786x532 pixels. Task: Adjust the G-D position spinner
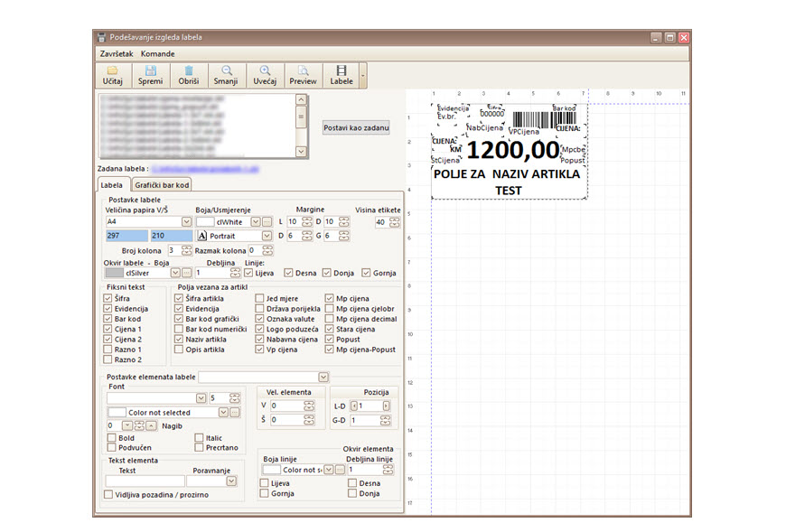coord(385,420)
